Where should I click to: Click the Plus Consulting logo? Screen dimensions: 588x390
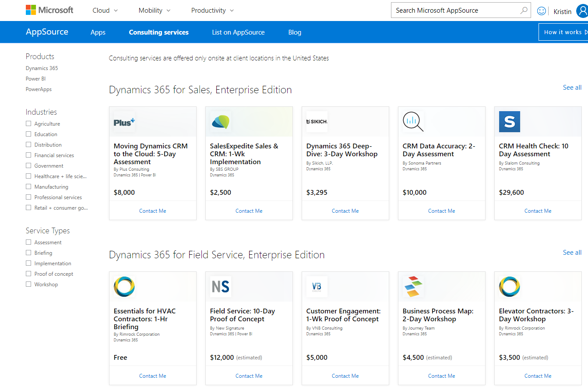(x=124, y=122)
